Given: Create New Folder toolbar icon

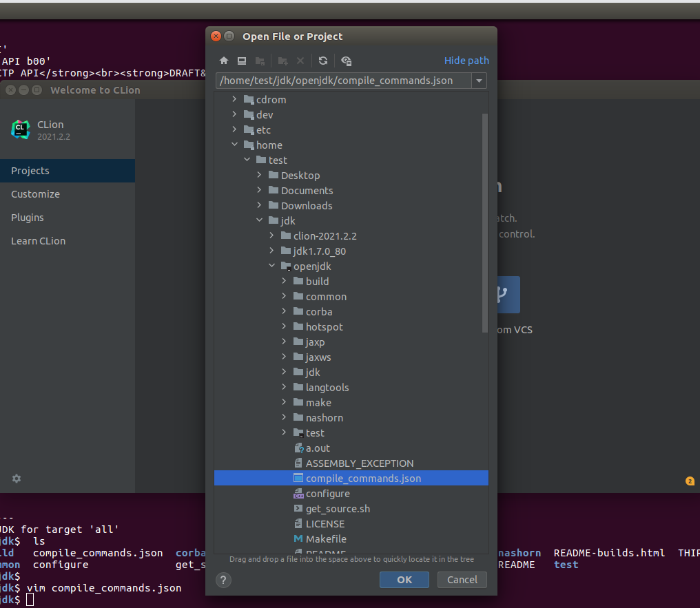Looking at the screenshot, I should pos(282,61).
